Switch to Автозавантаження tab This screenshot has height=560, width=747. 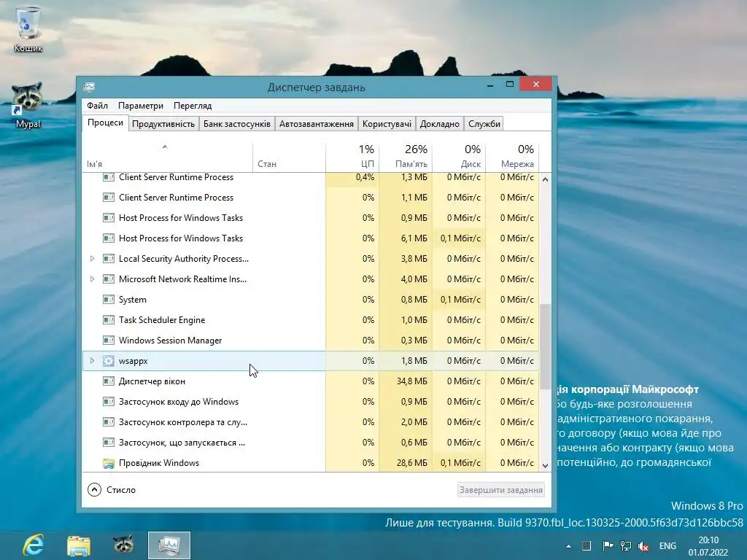(x=317, y=124)
